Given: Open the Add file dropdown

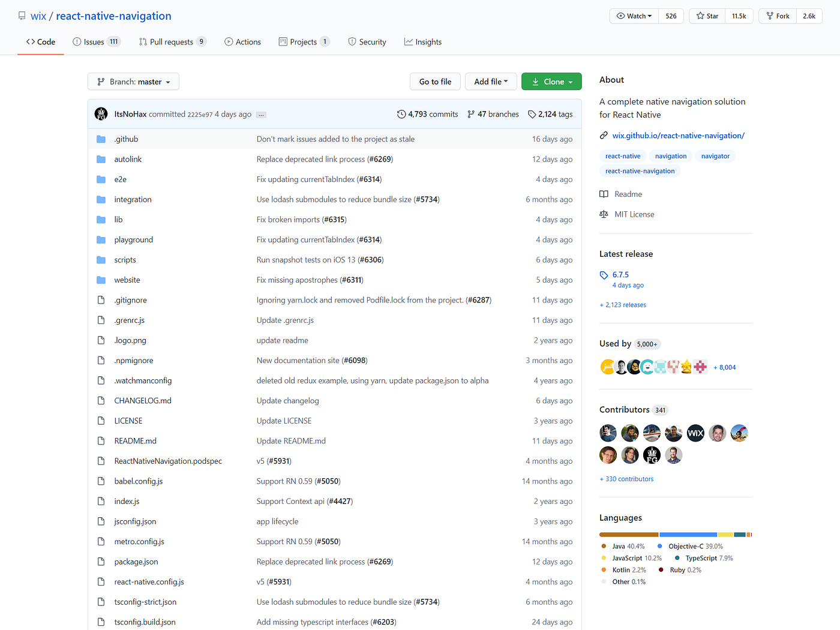Looking at the screenshot, I should 491,81.
